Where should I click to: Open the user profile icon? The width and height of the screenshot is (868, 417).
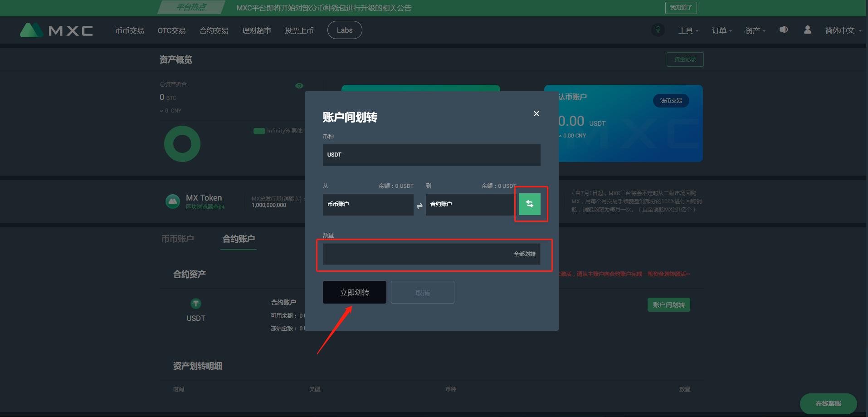click(807, 29)
